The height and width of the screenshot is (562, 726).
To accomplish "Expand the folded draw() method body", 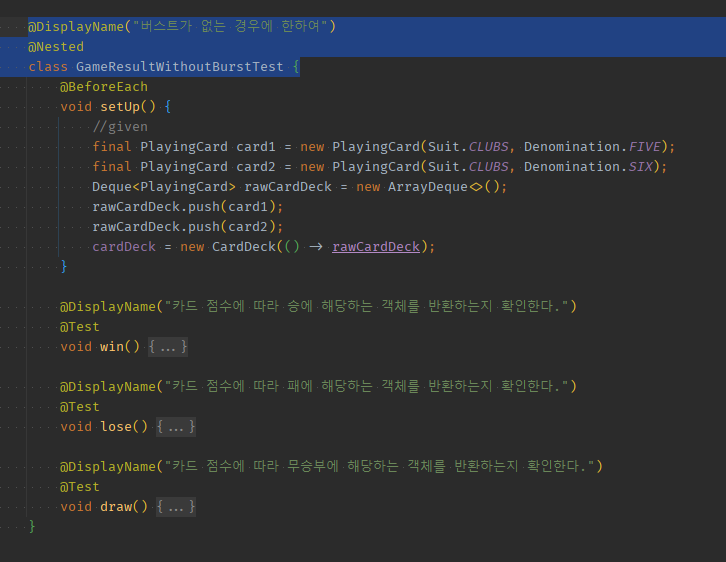I will tap(175, 507).
